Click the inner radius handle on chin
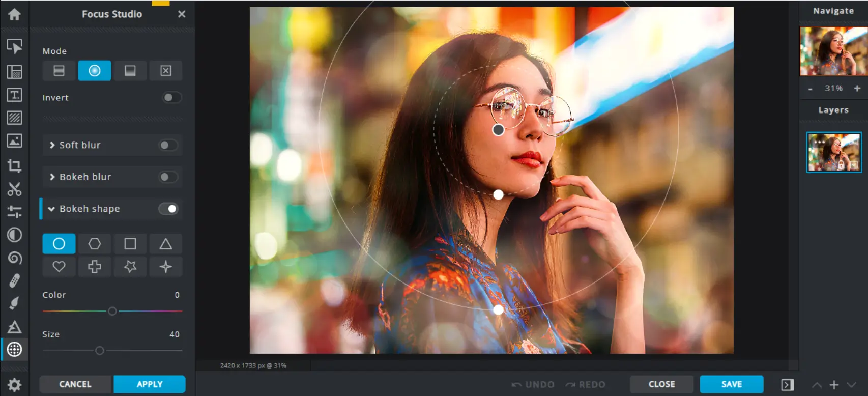Image resolution: width=868 pixels, height=396 pixels. click(x=499, y=194)
